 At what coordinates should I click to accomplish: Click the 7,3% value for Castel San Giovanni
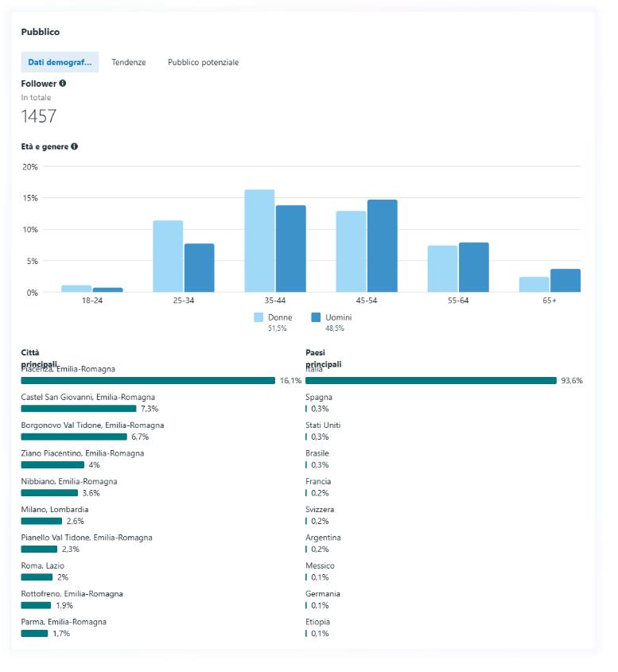[x=150, y=409]
